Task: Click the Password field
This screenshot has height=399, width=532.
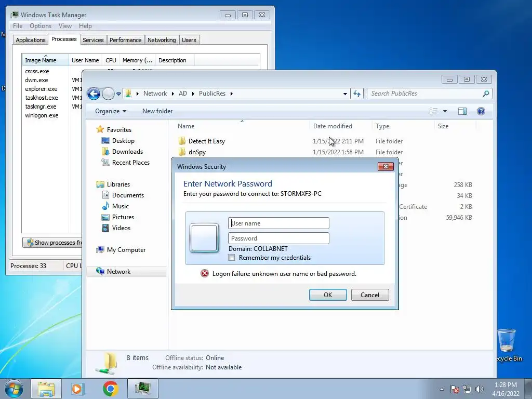Action: [278, 238]
